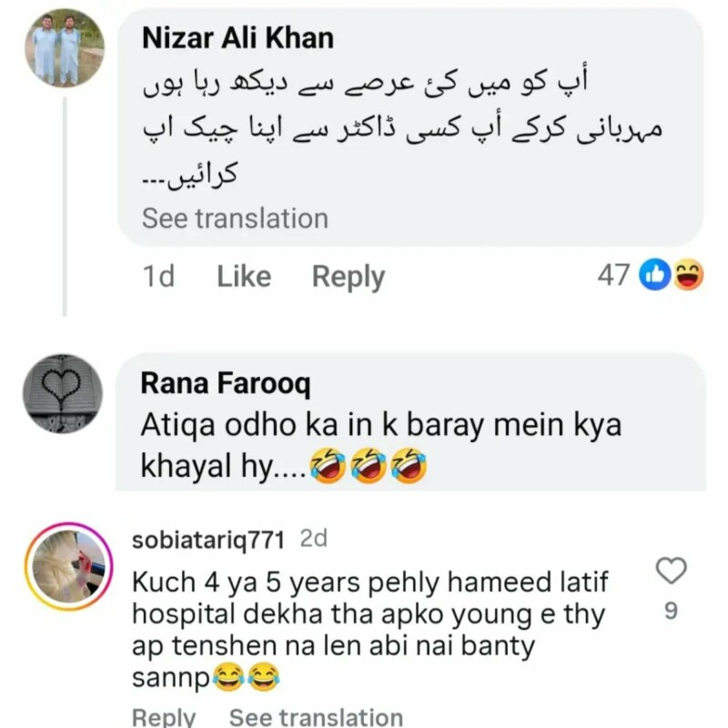
Task: Click the blue thumbs-up reaction icon
Action: (x=655, y=275)
